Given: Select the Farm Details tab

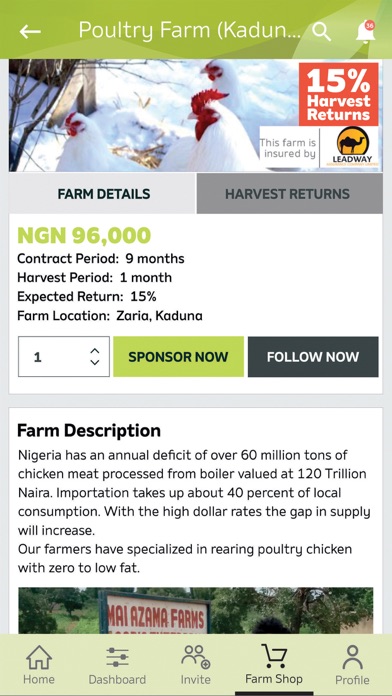Looking at the screenshot, I should (x=103, y=194).
